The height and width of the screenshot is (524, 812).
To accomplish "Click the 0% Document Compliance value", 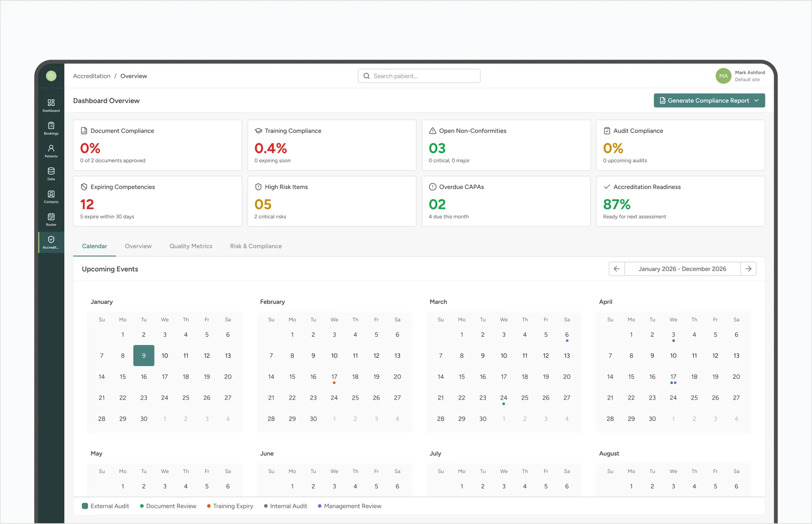I will [x=90, y=148].
